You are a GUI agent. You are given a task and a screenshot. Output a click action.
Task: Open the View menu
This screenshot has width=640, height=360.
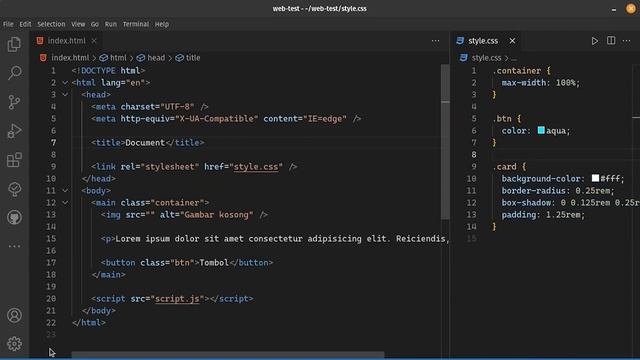78,24
